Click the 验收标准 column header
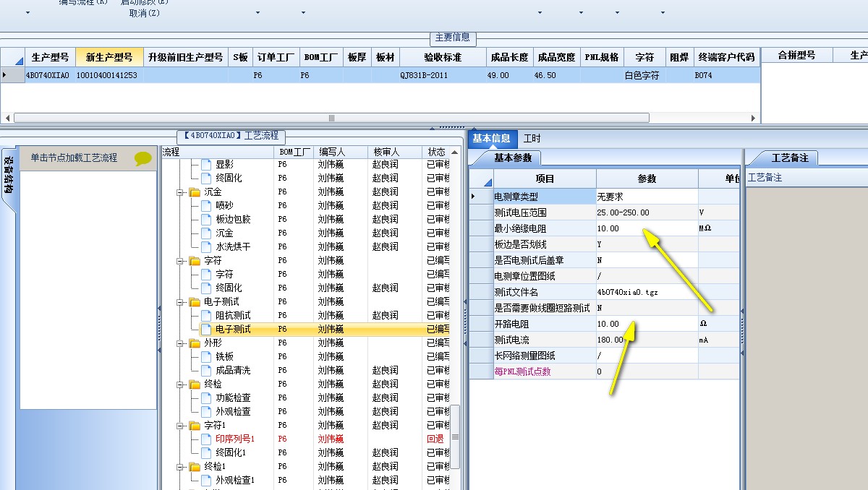The width and height of the screenshot is (868, 490). pos(442,57)
